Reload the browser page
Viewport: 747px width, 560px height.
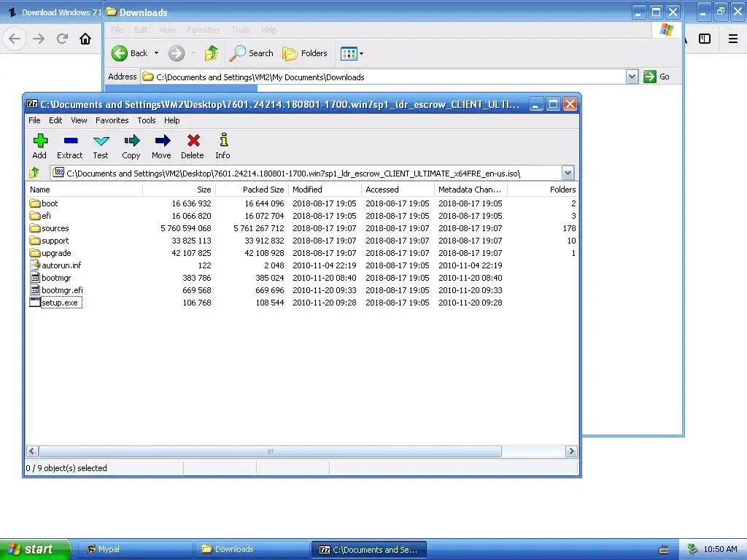62,39
